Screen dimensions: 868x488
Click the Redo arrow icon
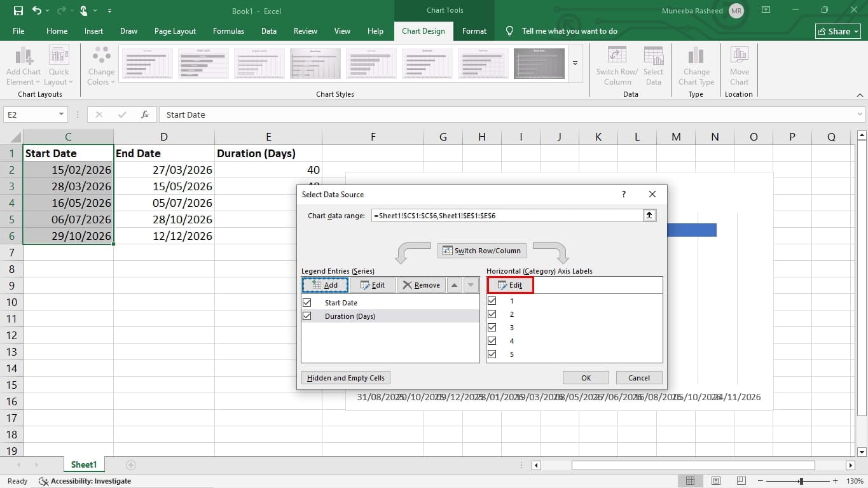(60, 11)
